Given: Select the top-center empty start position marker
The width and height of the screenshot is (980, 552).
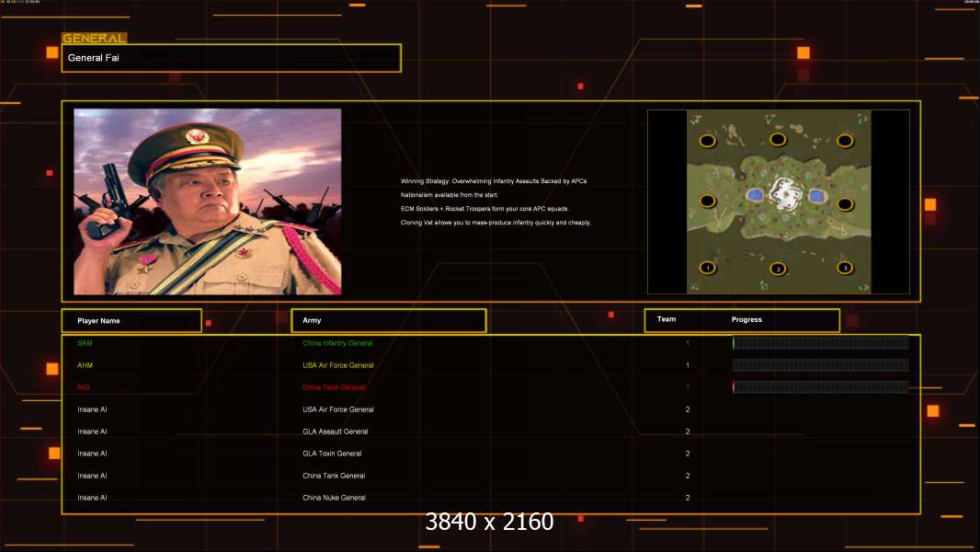Looking at the screenshot, I should point(778,140).
